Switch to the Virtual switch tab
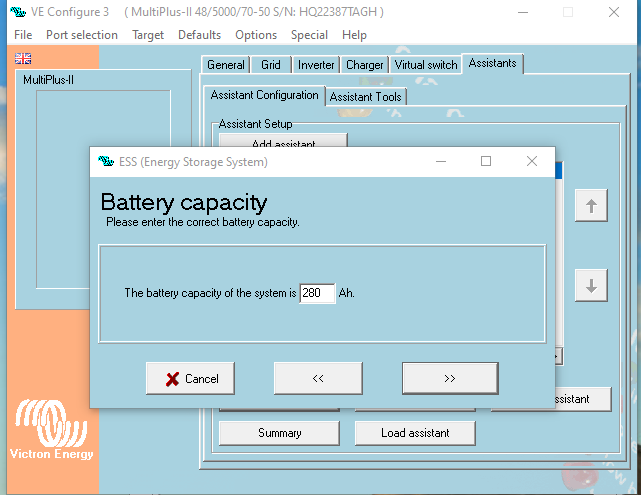The height and width of the screenshot is (495, 641). coord(426,65)
